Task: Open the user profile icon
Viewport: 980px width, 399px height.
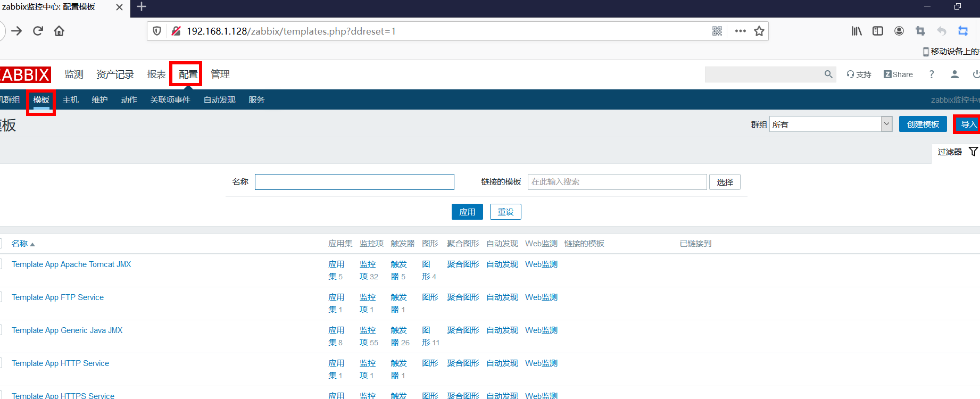Action: 954,74
